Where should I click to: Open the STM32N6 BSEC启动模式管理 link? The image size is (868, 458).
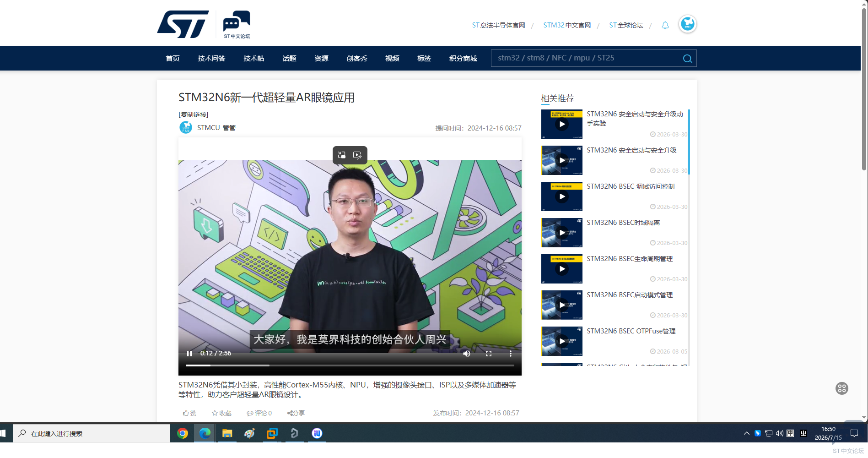[x=630, y=295]
